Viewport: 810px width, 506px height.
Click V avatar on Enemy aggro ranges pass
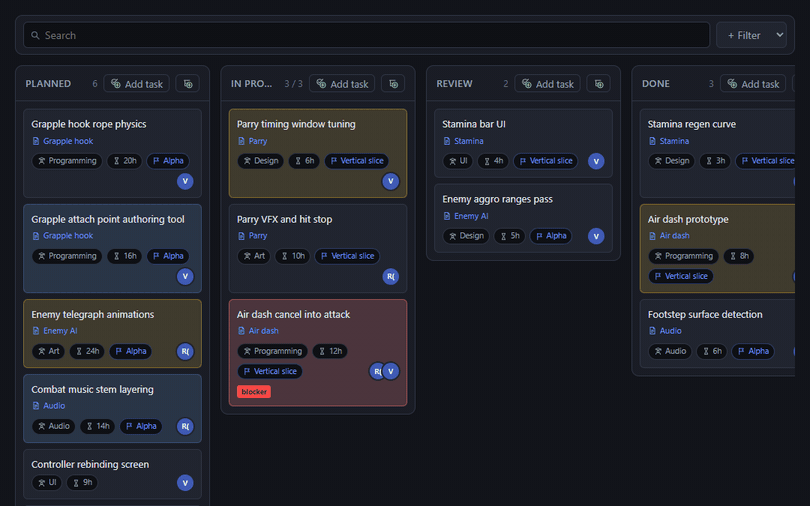(x=596, y=236)
